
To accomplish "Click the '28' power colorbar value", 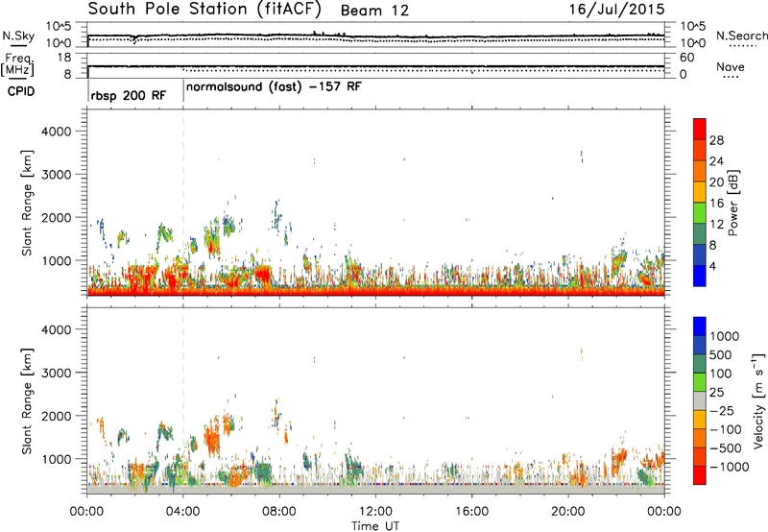I will [x=716, y=140].
